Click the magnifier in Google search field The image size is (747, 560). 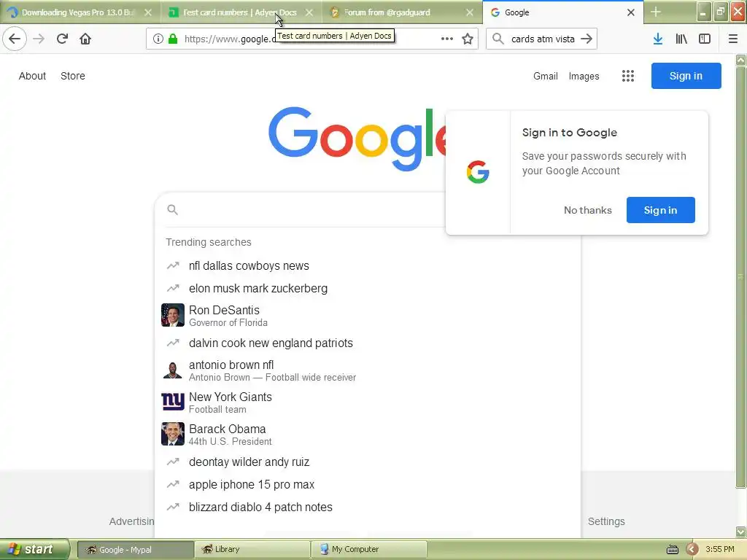pos(172,209)
